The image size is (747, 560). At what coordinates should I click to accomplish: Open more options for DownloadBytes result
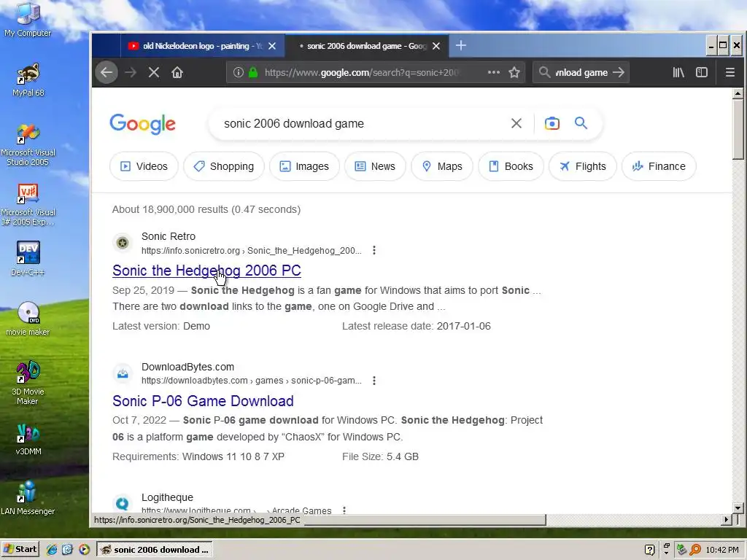coord(374,381)
